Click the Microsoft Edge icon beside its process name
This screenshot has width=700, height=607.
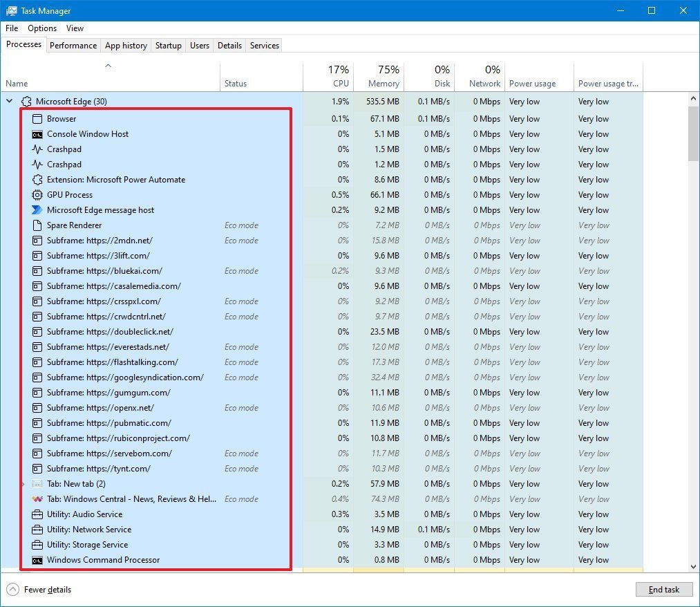[x=26, y=101]
